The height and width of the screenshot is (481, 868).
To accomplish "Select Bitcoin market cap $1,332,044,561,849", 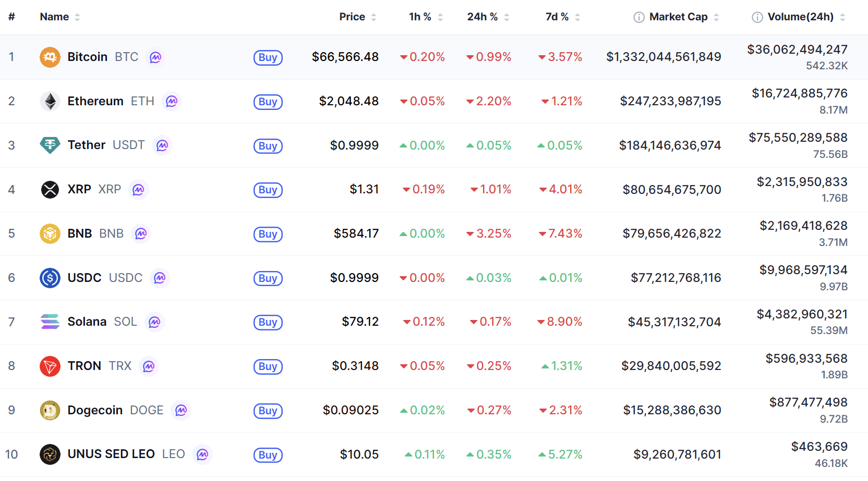I will tap(664, 57).
